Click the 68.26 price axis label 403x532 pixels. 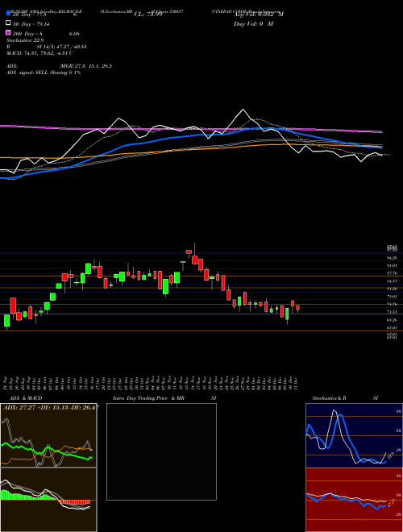click(392, 320)
